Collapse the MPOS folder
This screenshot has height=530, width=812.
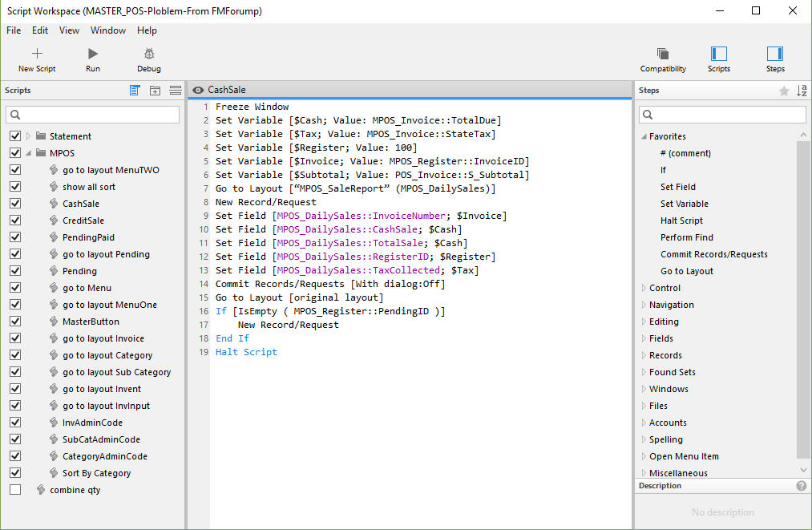point(29,153)
